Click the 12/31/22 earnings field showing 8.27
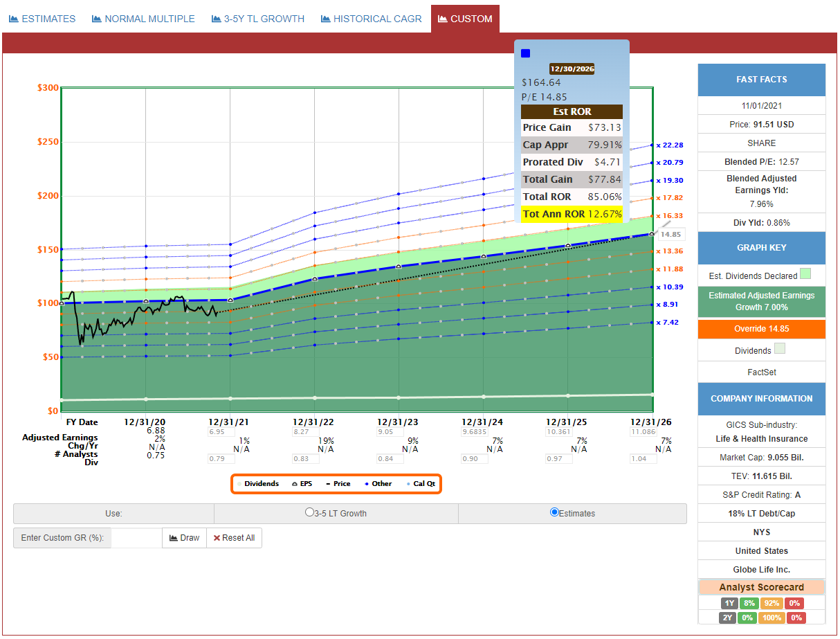This screenshot has height=639, width=840. (305, 431)
